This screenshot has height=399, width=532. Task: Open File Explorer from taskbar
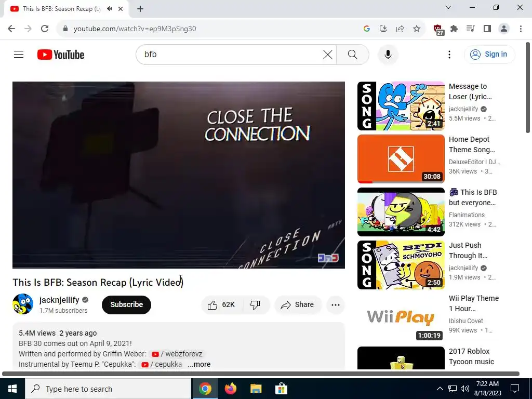tap(256, 389)
